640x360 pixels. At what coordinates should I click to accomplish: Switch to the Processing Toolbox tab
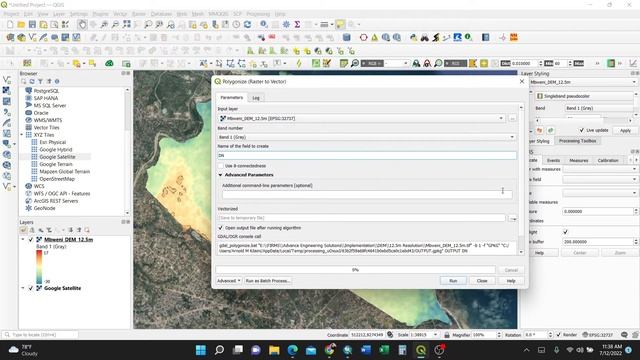(x=577, y=141)
